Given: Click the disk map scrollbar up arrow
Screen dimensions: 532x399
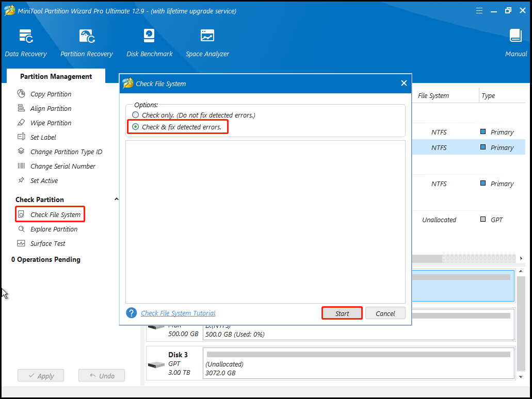Looking at the screenshot, I should tap(521, 272).
